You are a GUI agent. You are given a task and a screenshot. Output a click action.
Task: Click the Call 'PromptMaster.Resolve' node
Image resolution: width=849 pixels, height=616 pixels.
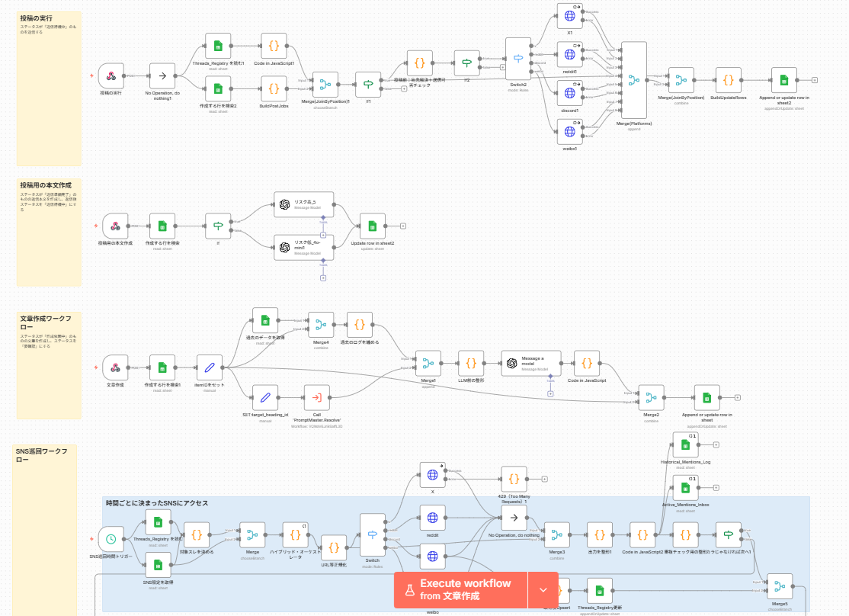click(x=316, y=396)
